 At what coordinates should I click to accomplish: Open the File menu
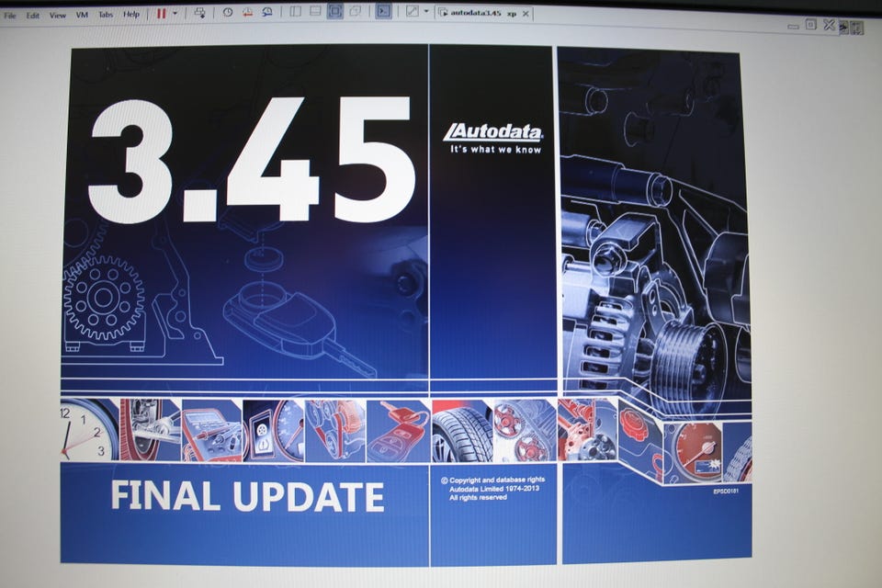(10, 16)
